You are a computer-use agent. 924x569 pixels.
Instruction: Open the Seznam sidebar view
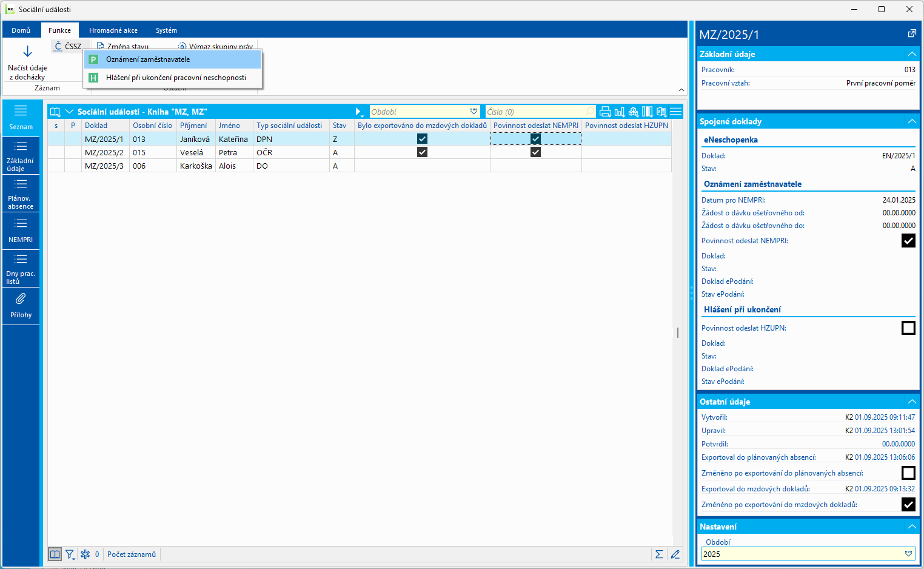pyautogui.click(x=21, y=118)
